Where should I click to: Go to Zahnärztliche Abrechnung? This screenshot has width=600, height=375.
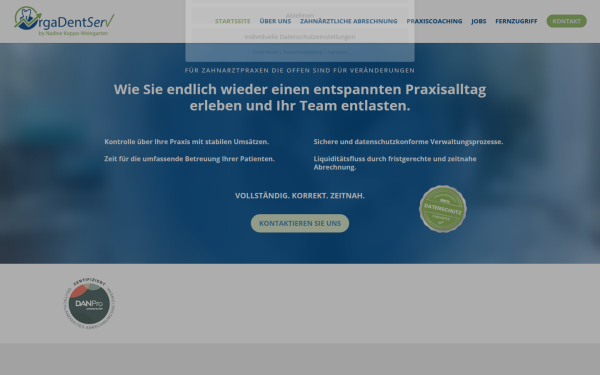pos(349,21)
